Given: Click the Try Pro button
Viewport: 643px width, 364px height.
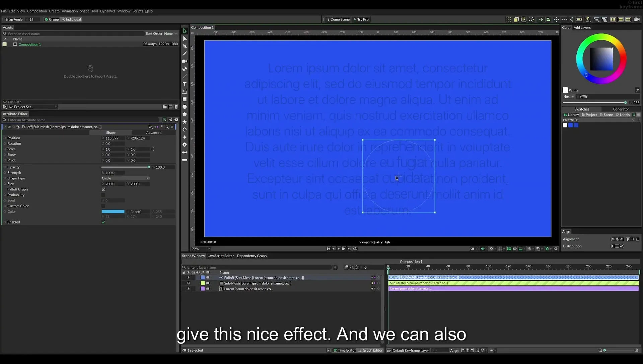Looking at the screenshot, I should point(361,19).
